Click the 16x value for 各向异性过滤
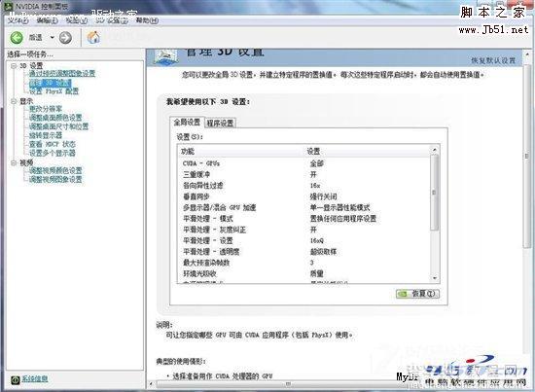Viewport: 535px width, 392px height. (x=315, y=186)
